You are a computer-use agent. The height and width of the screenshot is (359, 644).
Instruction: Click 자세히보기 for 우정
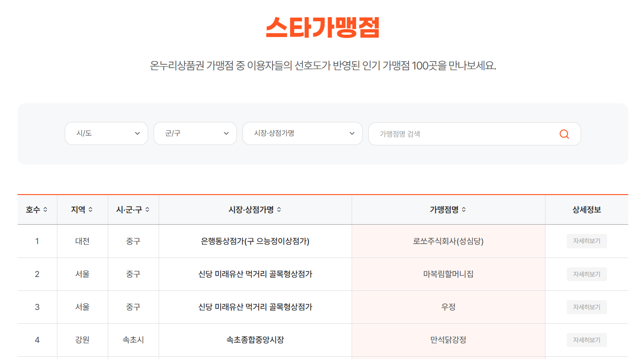(587, 307)
